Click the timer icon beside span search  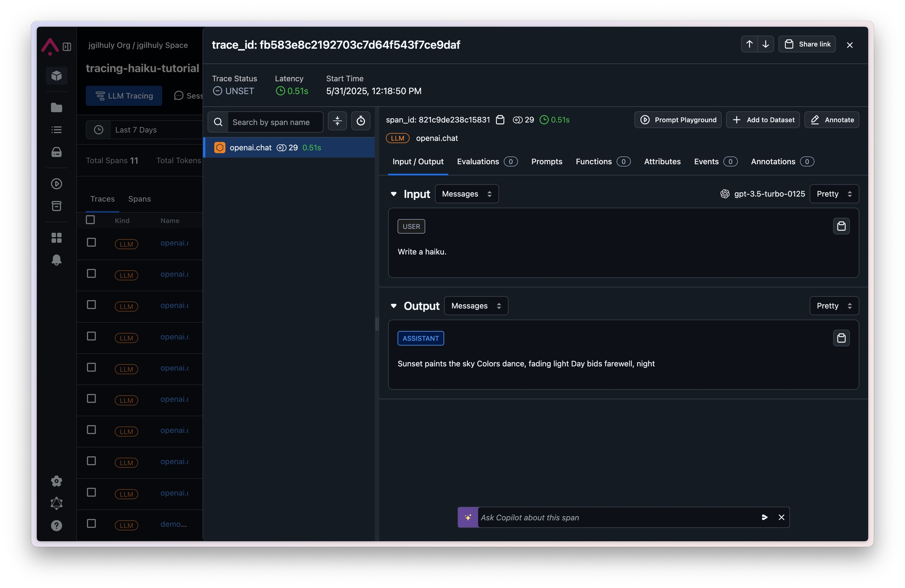pyautogui.click(x=360, y=121)
